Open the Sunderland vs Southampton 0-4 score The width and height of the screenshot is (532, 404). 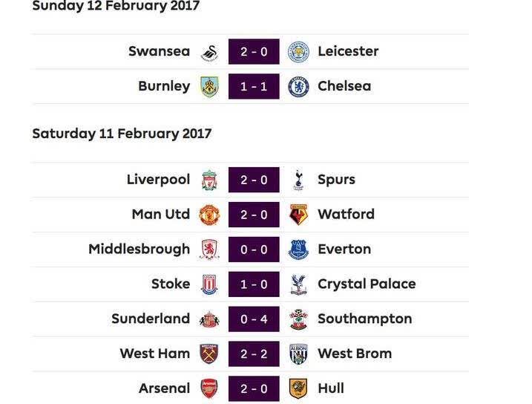[254, 319]
